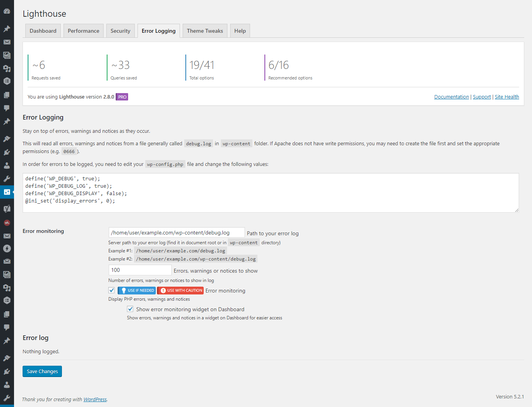Click the blue 'Use if needed' lightbulb badge

pyautogui.click(x=137, y=291)
